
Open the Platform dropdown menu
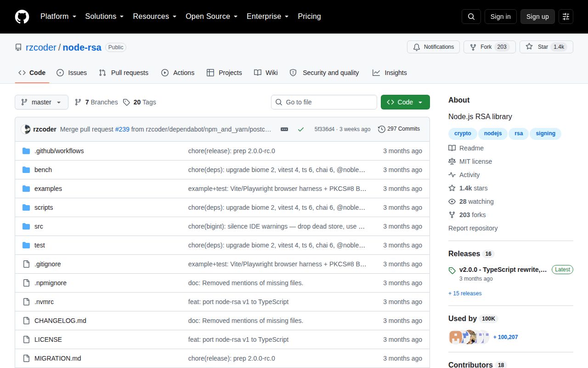click(58, 17)
